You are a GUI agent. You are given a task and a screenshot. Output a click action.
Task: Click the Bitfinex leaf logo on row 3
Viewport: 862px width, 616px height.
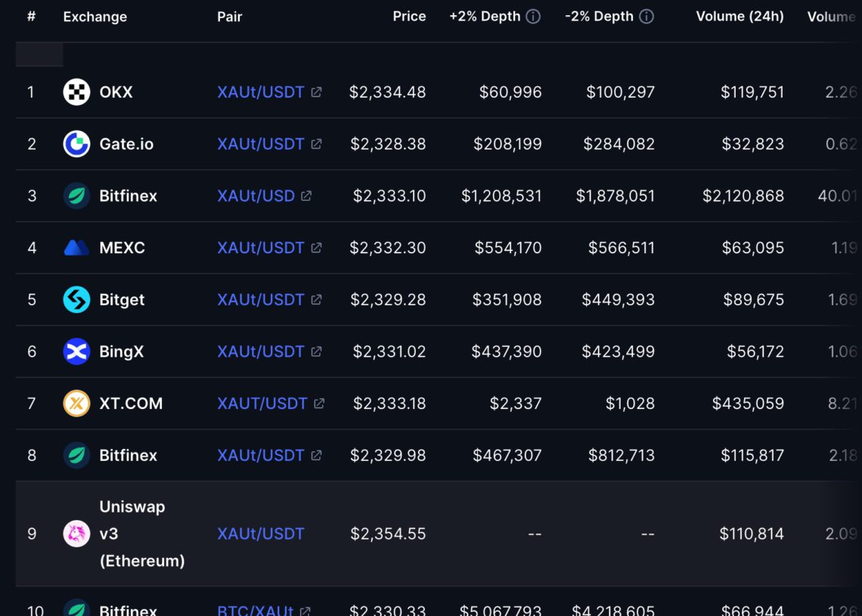click(x=76, y=195)
